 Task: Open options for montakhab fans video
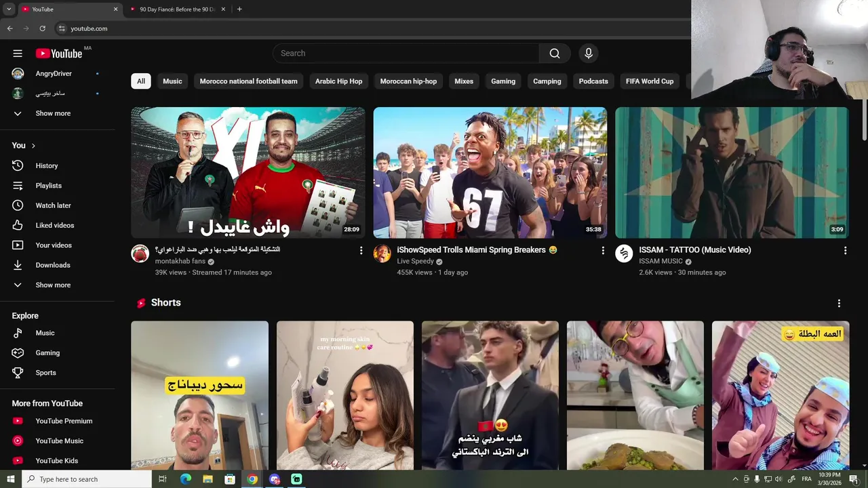pyautogui.click(x=361, y=251)
